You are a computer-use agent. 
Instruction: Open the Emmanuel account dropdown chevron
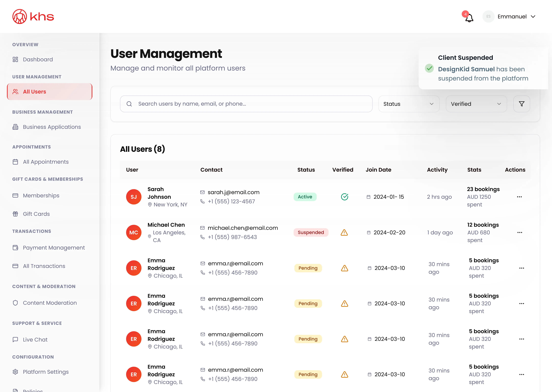click(x=533, y=17)
